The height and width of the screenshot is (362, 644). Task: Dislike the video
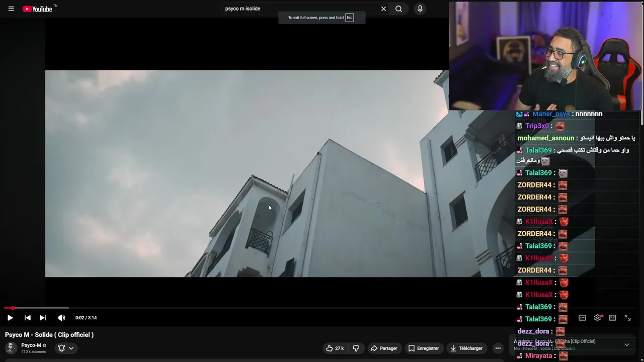click(x=356, y=348)
